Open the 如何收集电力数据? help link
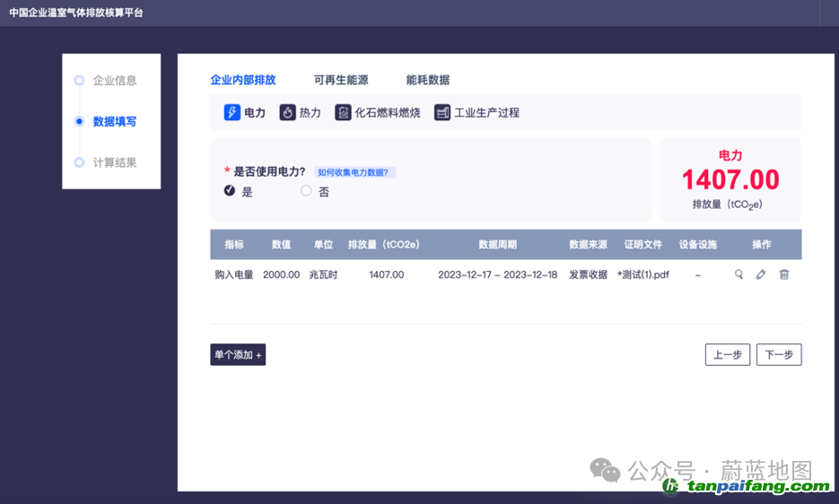Viewport: 839px width, 504px height. (x=355, y=172)
